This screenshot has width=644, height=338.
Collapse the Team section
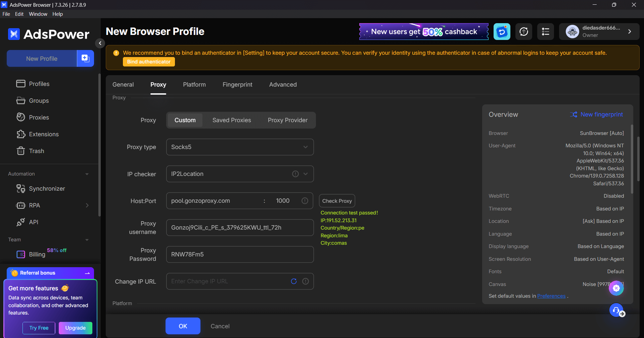coord(87,240)
